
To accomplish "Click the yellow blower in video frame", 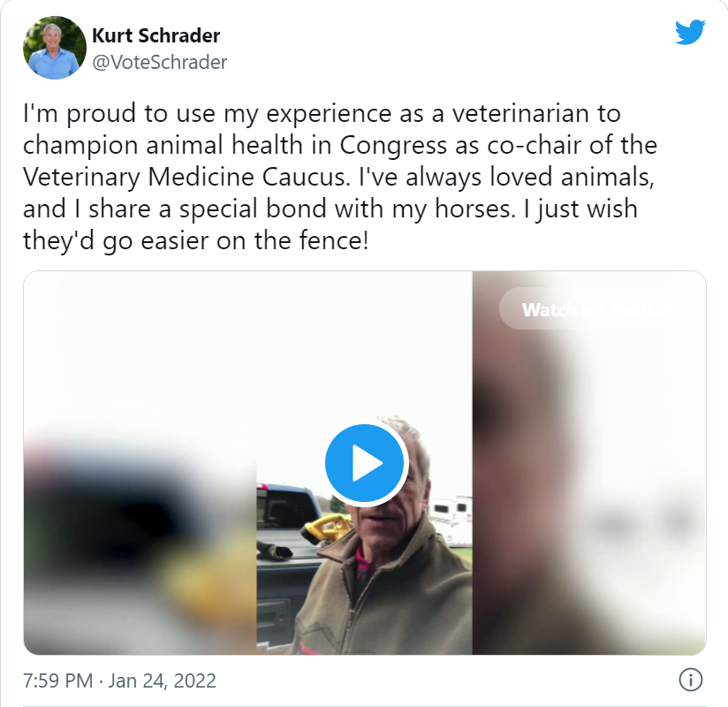I will [328, 530].
